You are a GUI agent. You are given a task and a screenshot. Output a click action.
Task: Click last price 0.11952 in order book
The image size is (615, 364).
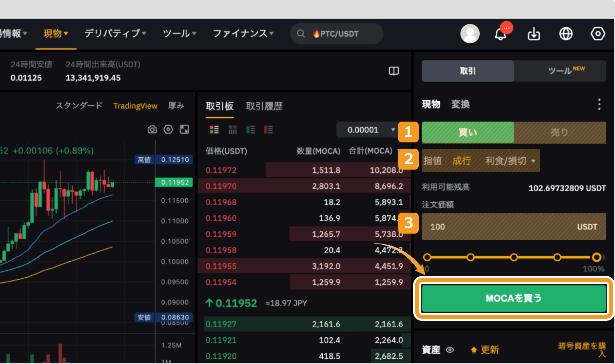[x=231, y=303]
